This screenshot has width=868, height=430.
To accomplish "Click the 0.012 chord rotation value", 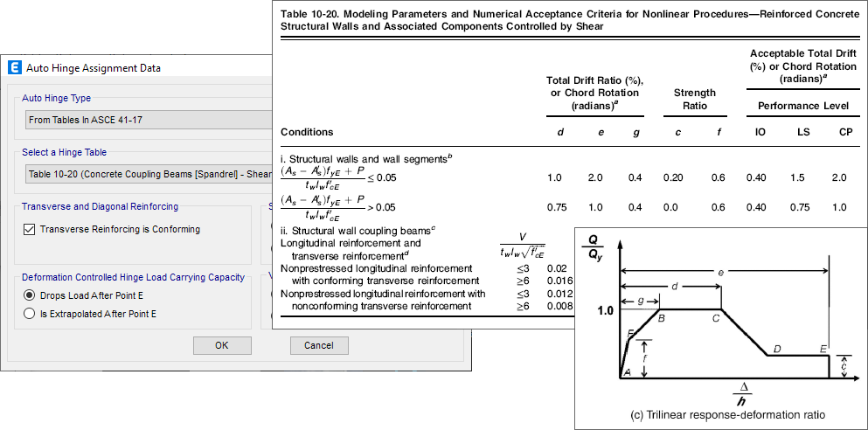I will [559, 294].
